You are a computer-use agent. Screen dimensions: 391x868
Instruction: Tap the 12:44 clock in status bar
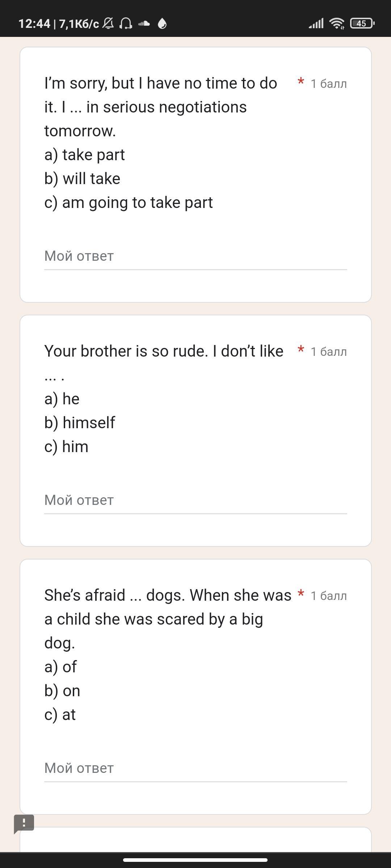[34, 24]
